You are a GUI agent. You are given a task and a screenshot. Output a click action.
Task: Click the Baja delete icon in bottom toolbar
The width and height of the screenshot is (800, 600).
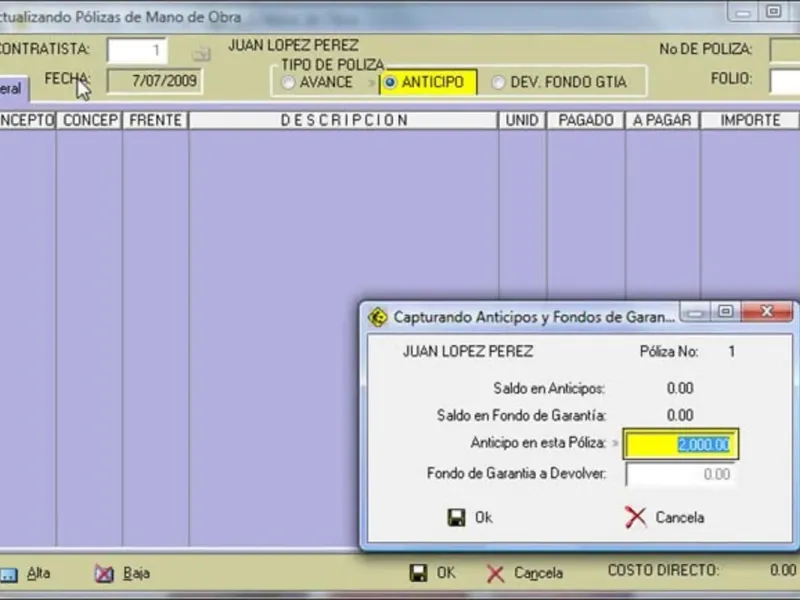pos(104,574)
